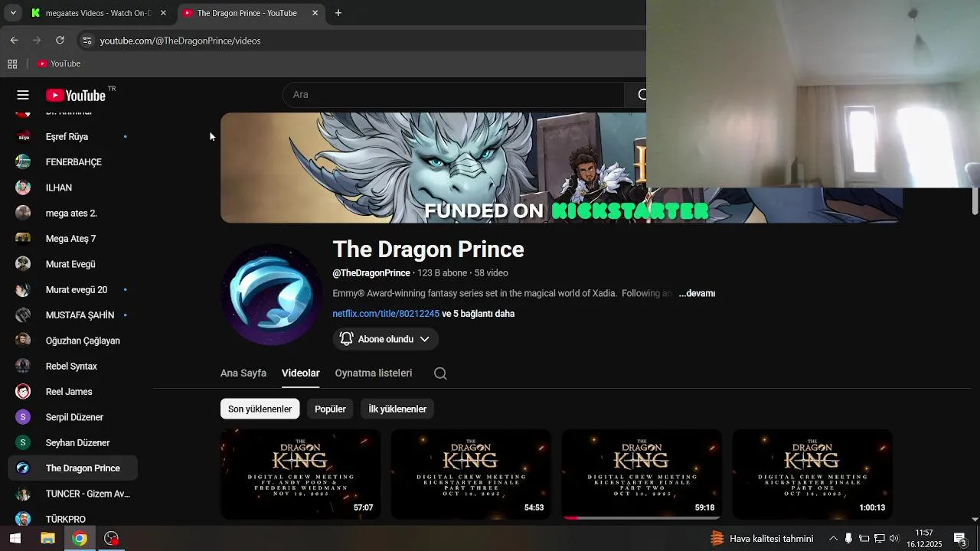The width and height of the screenshot is (980, 551).
Task: Open YouTube bookmark in bookmarks bar
Action: pyautogui.click(x=59, y=64)
